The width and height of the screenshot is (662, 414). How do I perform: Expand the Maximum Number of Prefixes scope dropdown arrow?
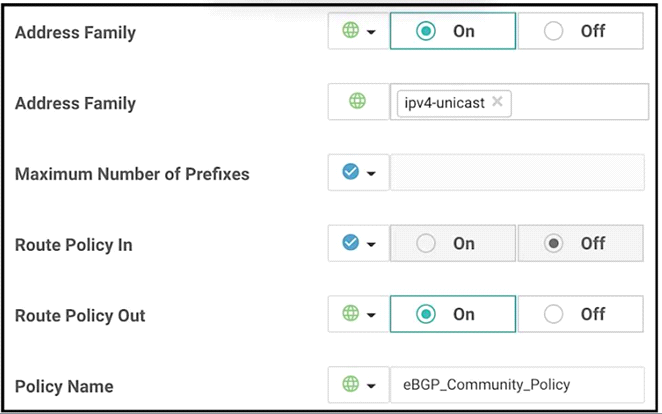tap(371, 173)
